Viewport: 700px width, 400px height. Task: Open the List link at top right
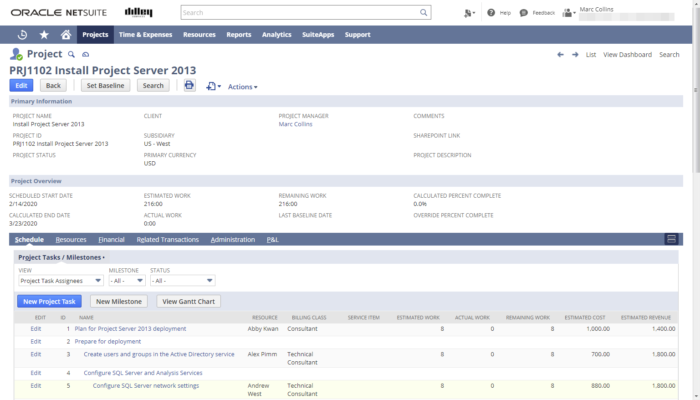point(591,54)
